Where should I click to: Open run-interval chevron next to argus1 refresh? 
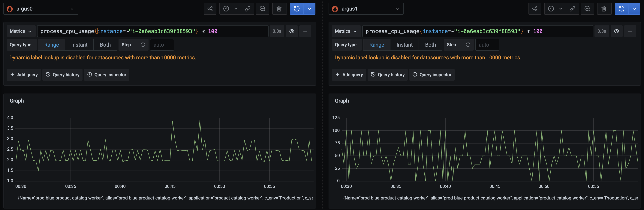pos(634,9)
